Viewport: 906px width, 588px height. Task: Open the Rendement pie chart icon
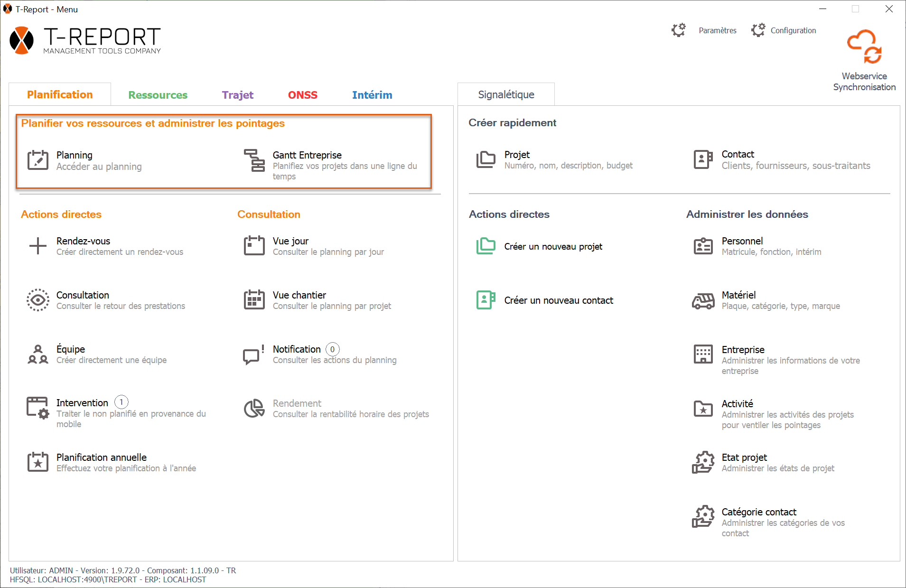click(254, 408)
